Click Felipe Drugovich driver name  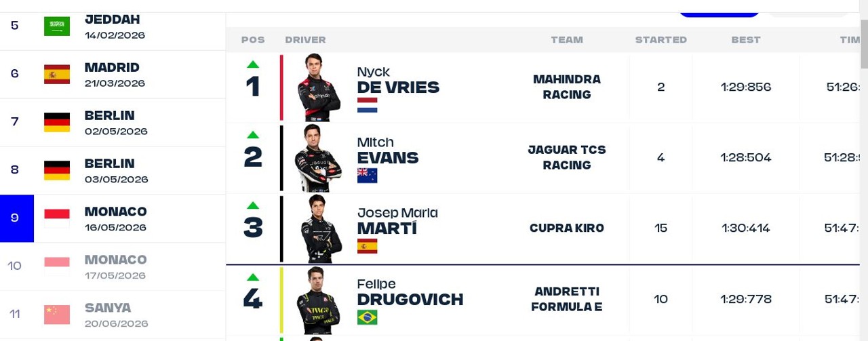(x=410, y=292)
